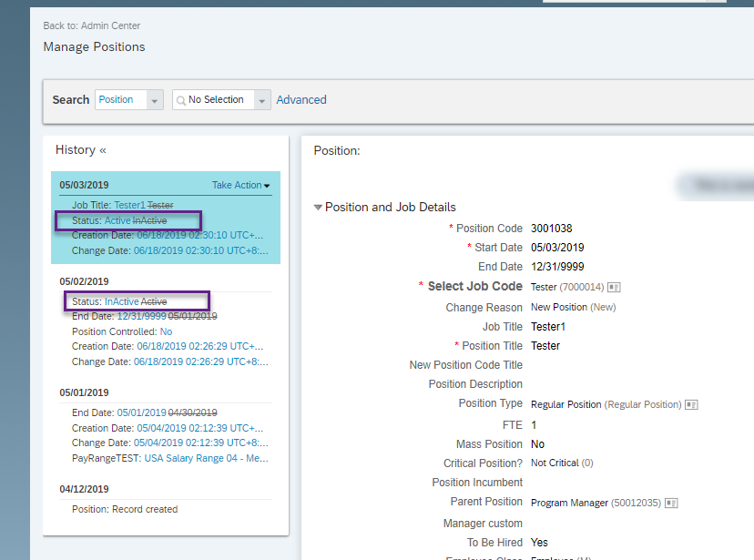Click Status: Active change in 05/03/2019 record
Image resolution: width=754 pixels, height=560 pixels.
pyautogui.click(x=119, y=220)
